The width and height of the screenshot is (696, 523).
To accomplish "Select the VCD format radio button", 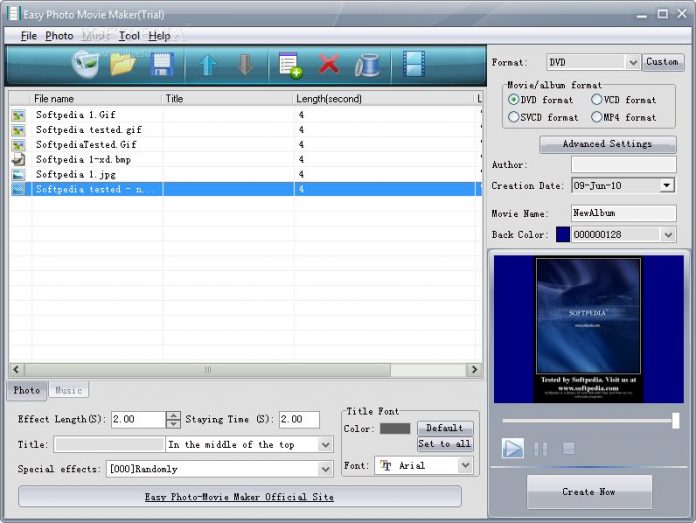I will pyautogui.click(x=597, y=99).
